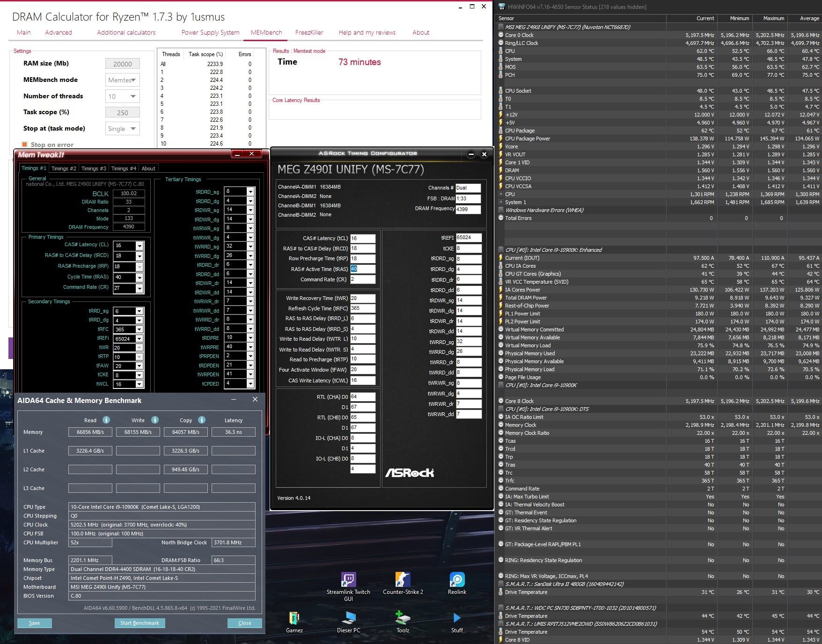The width and height of the screenshot is (822, 644).
Task: Toggle the Stop on error checkbox
Action: tap(25, 145)
